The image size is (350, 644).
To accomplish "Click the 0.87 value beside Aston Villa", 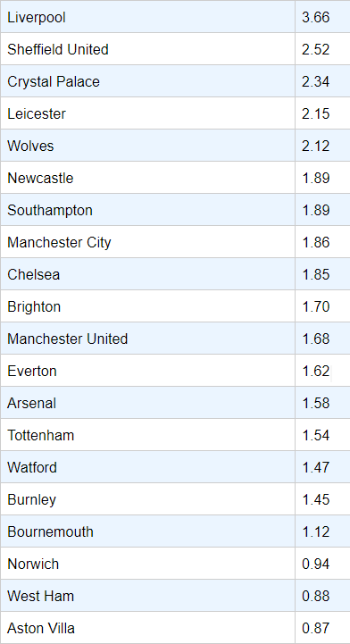I will 316,628.
